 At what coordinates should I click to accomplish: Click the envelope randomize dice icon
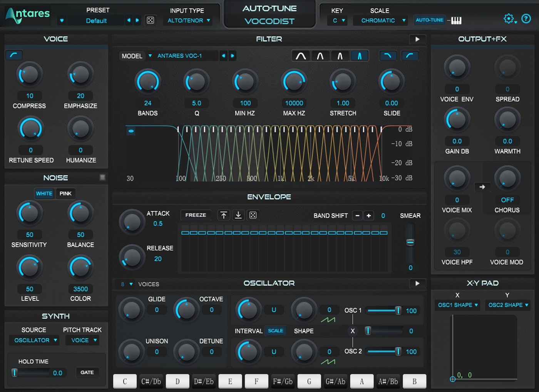[253, 215]
